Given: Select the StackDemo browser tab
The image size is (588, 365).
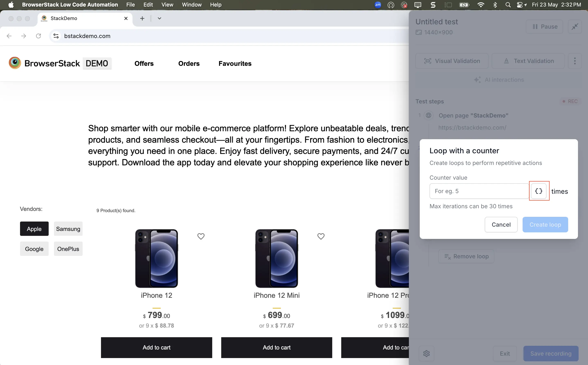Looking at the screenshot, I should tap(85, 18).
